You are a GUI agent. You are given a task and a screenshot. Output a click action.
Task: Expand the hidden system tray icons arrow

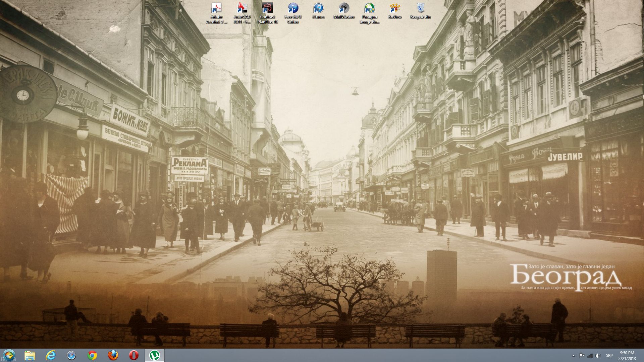click(573, 356)
